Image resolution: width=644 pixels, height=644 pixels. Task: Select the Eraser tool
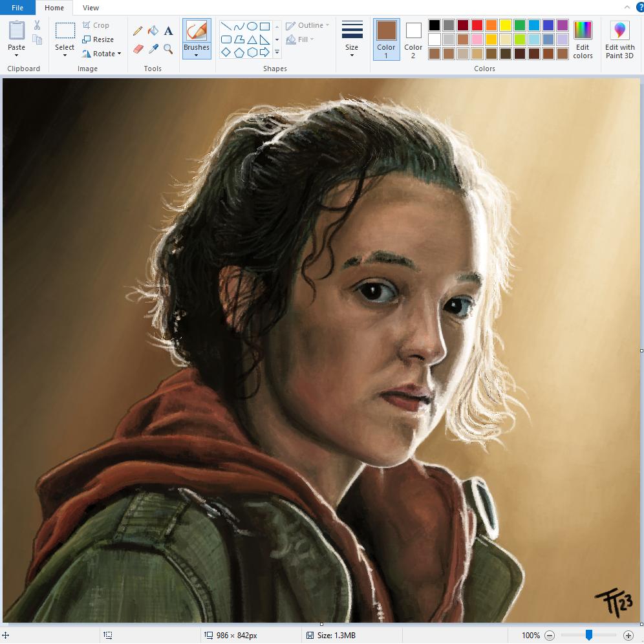[x=138, y=49]
